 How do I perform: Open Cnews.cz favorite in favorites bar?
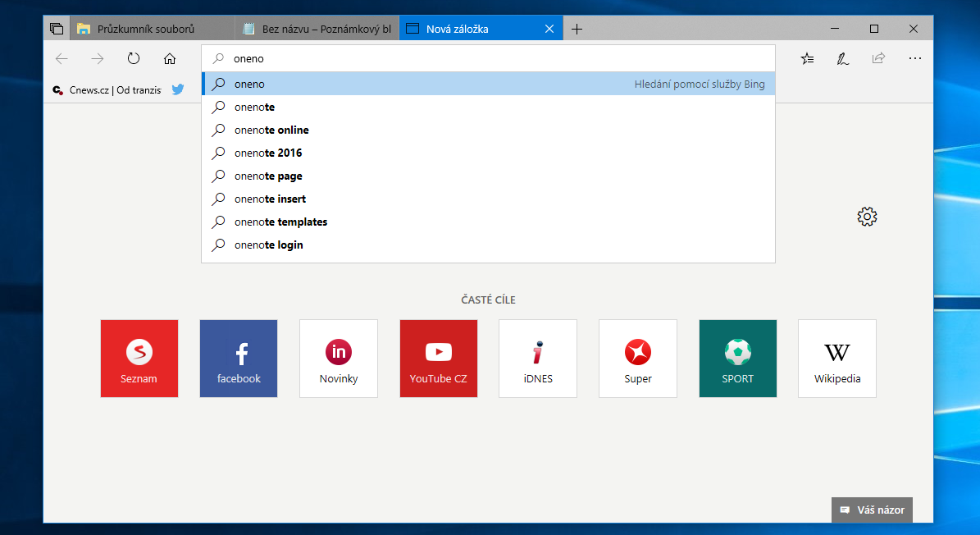point(107,90)
